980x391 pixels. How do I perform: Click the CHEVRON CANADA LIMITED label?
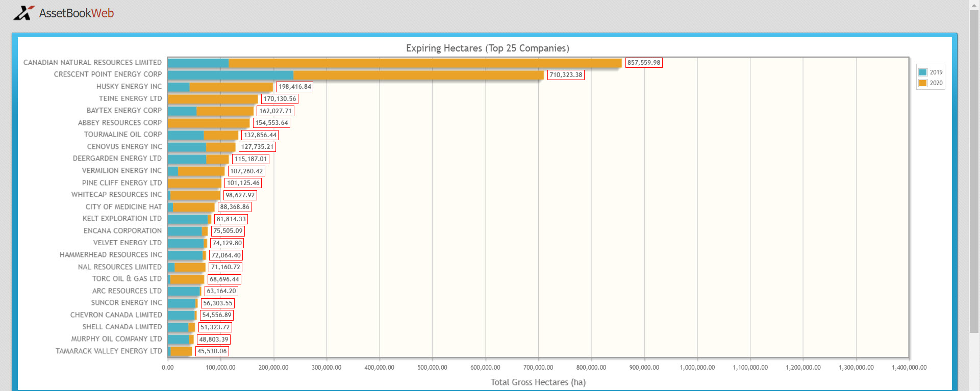pyautogui.click(x=116, y=315)
